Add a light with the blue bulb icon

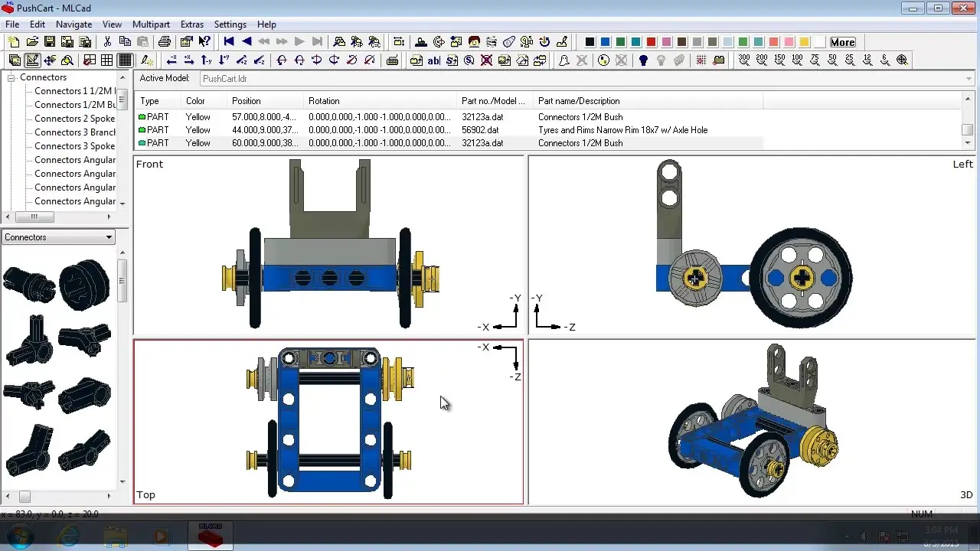[643, 60]
